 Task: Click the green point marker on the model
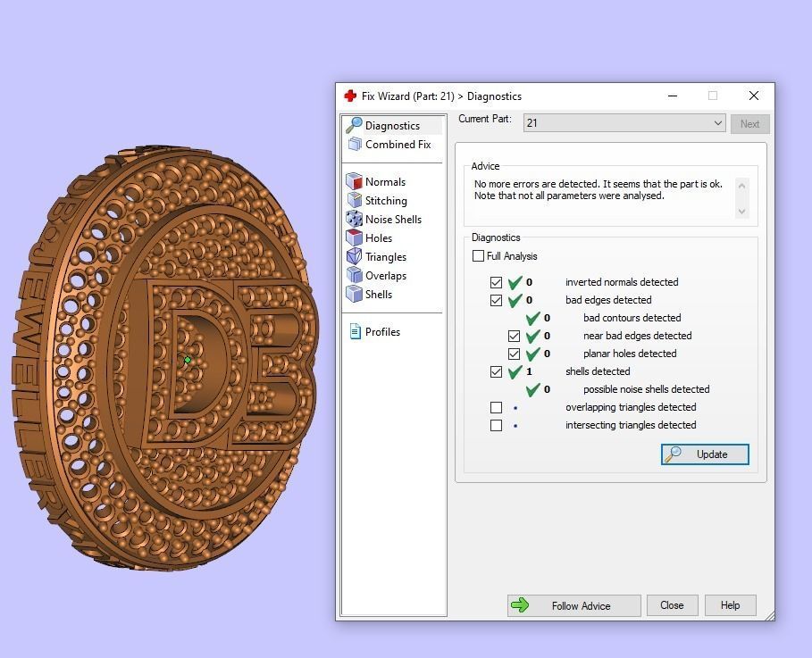[x=188, y=360]
